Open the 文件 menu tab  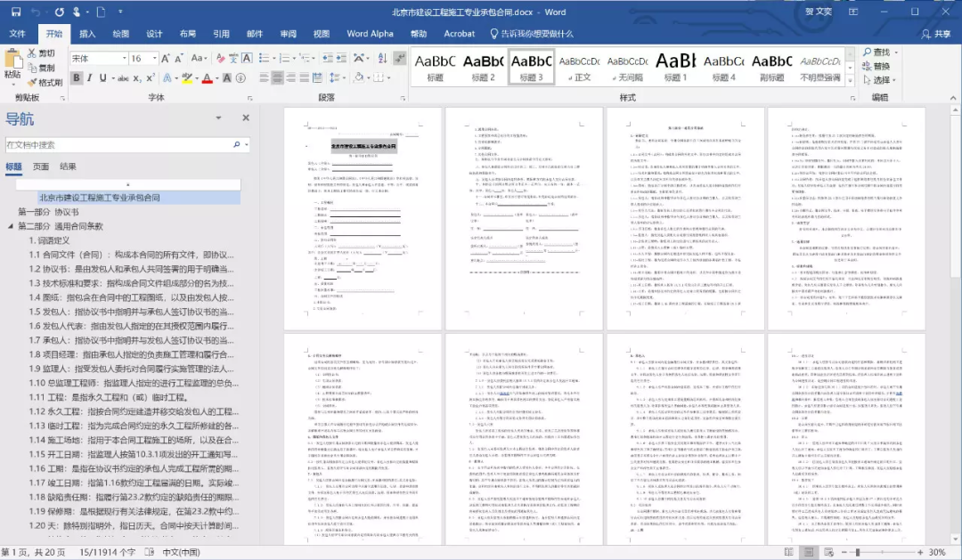coord(17,34)
